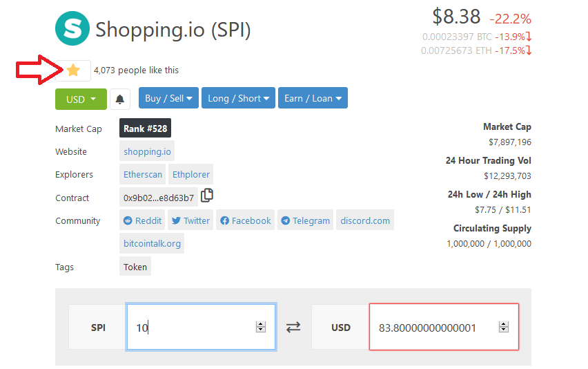
Task: Click the $8.38 price value
Action: [x=456, y=17]
